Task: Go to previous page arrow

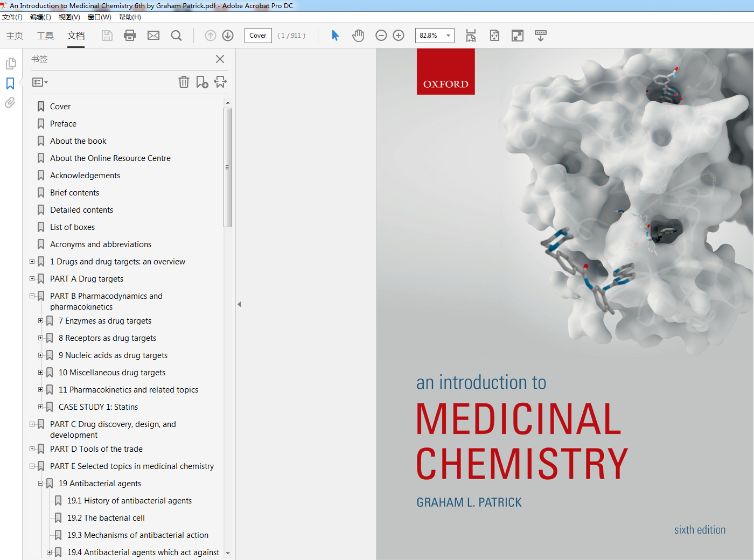Action: tap(211, 36)
